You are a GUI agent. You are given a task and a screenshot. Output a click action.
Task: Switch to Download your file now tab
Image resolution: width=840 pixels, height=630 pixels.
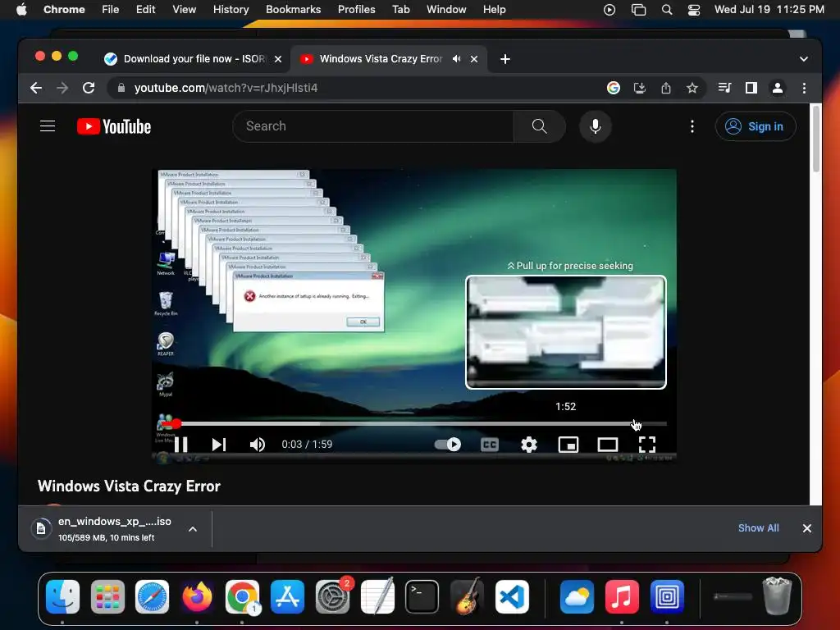tap(193, 59)
